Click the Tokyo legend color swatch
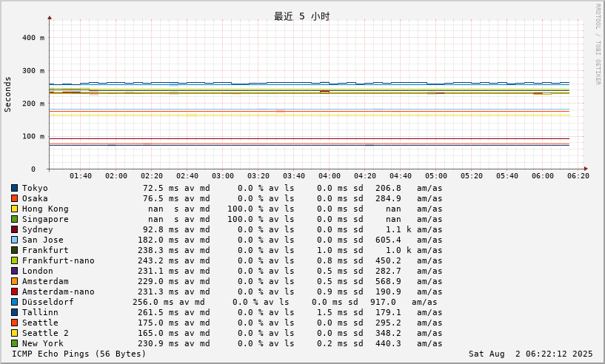 (14, 188)
